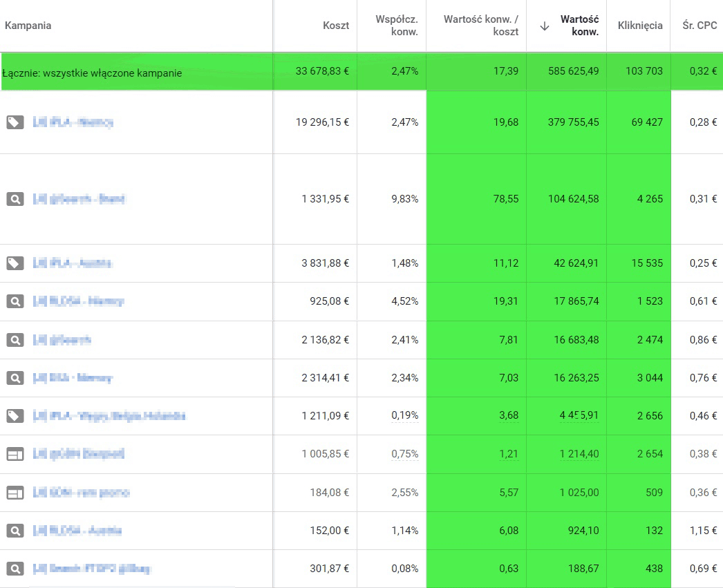
Task: Click the search campaign icon in the 1 331,95 € row
Action: click(15, 199)
